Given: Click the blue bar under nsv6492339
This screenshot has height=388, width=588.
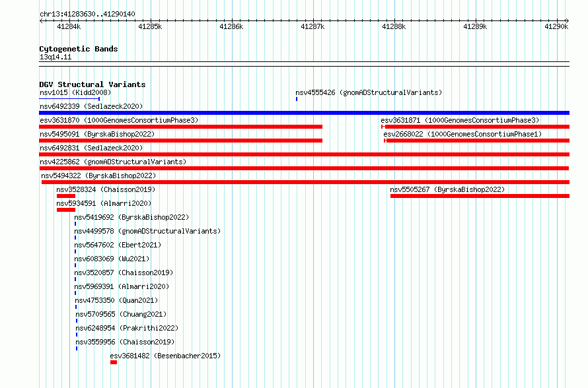Looking at the screenshot, I should point(304,113).
